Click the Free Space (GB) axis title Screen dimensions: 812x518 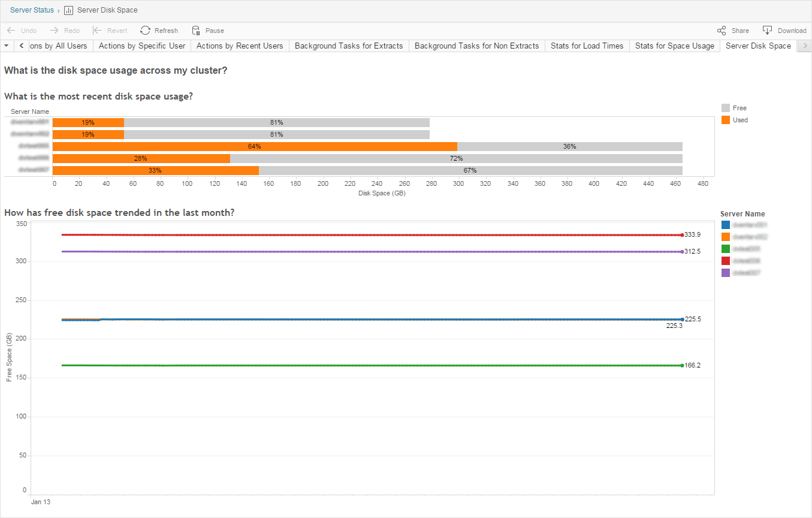(10, 359)
